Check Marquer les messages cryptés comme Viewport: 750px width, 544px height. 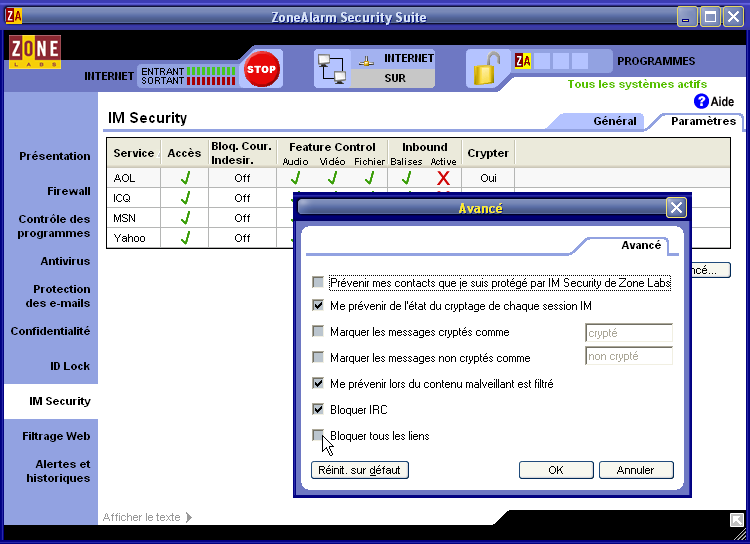(x=318, y=331)
